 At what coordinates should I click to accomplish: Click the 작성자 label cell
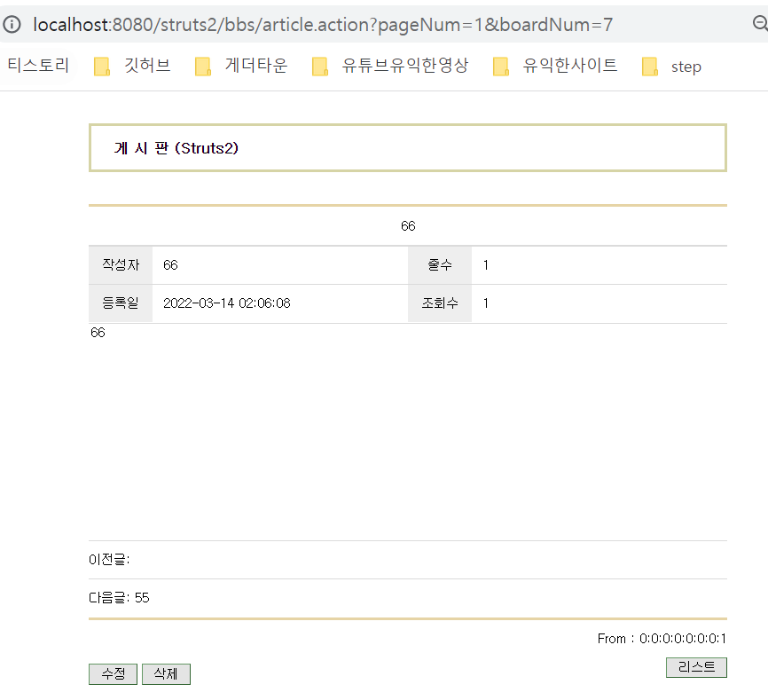coord(121,265)
